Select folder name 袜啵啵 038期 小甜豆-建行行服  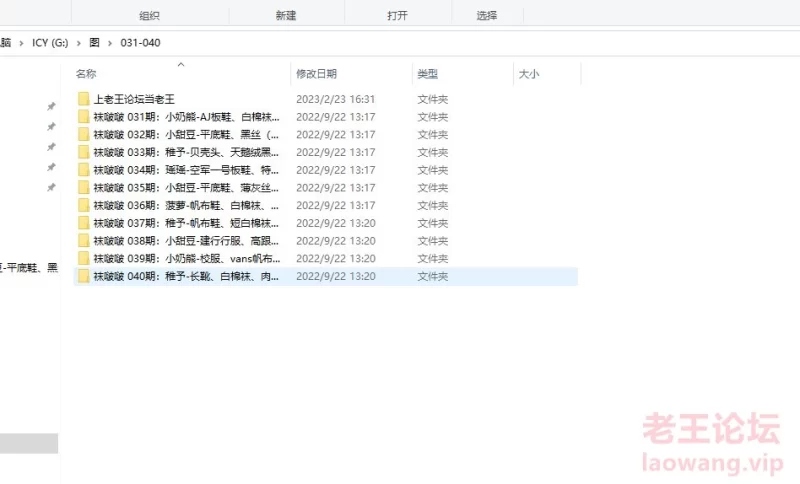tap(186, 241)
